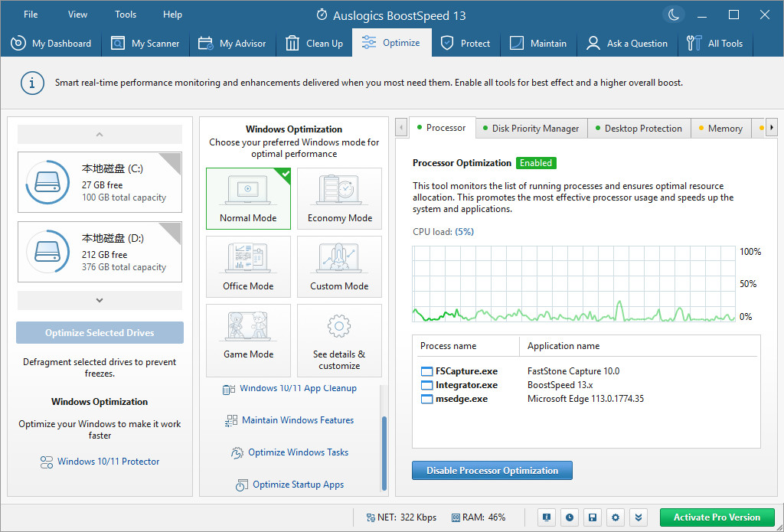
Task: Open Ask a Question tab
Action: pyautogui.click(x=627, y=44)
